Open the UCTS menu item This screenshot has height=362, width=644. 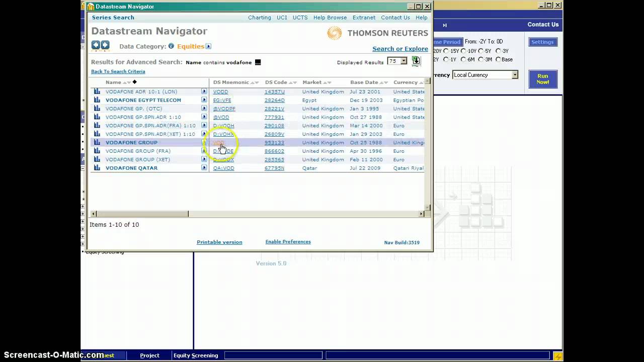(300, 18)
